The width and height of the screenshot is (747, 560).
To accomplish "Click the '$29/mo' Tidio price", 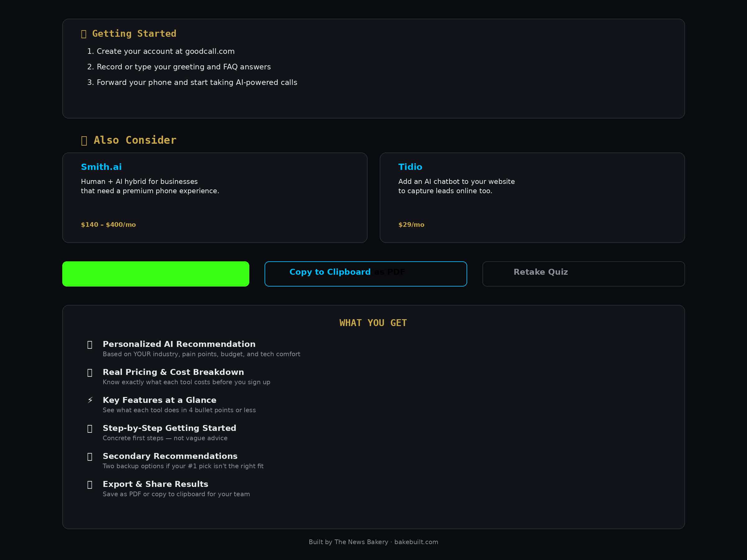I will [411, 225].
